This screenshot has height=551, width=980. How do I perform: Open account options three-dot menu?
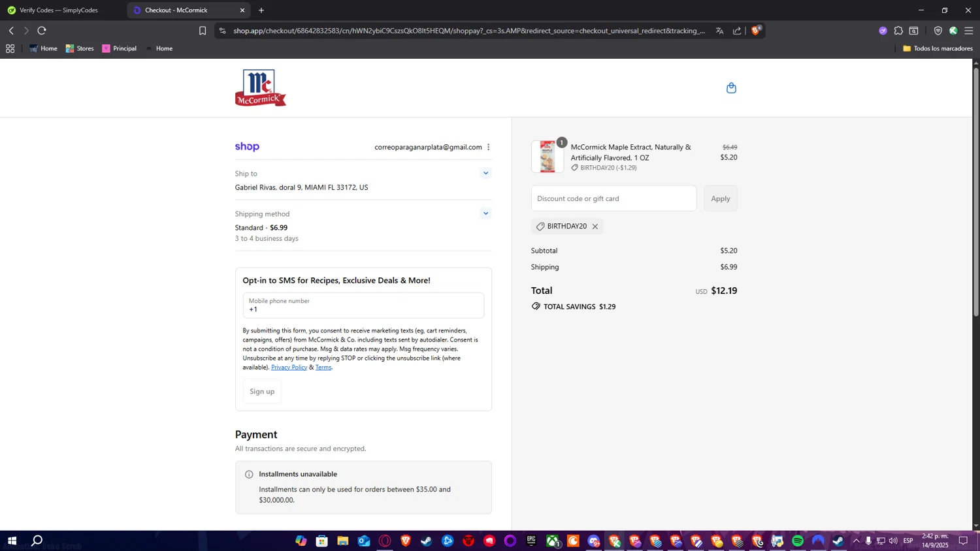pos(489,147)
